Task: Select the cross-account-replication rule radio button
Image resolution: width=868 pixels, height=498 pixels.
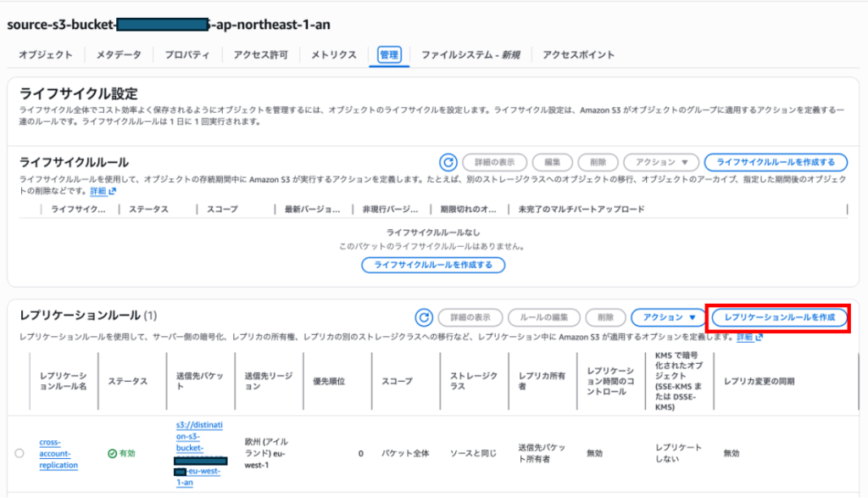Action: [19, 453]
